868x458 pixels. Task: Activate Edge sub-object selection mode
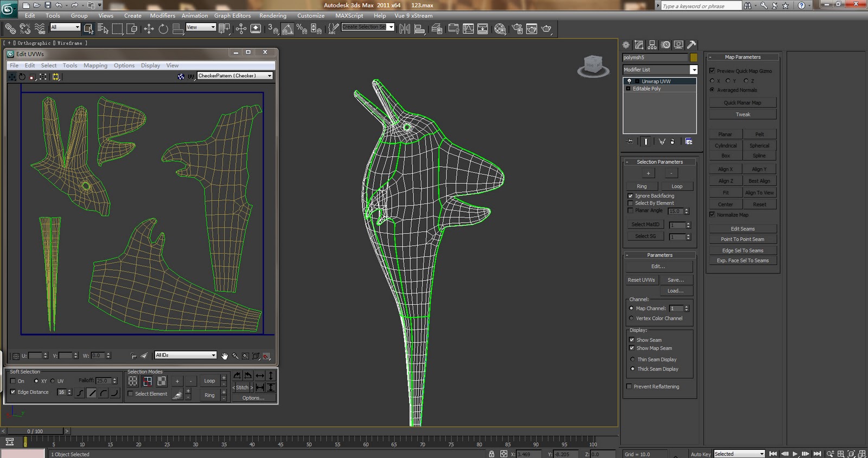pyautogui.click(x=147, y=381)
